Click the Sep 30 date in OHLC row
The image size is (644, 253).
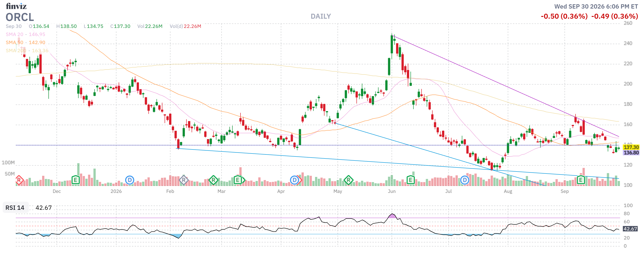point(14,26)
